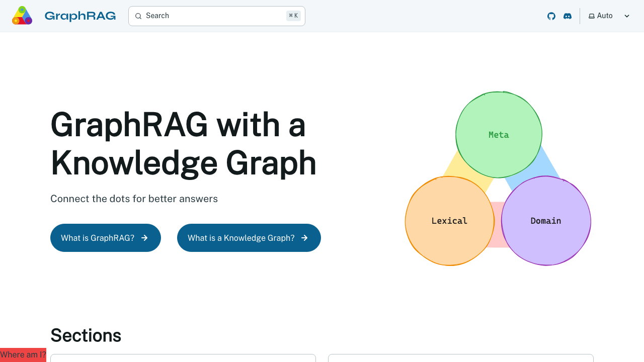Click the Connect the dots tagline text
Screen dimensions: 644x362
pyautogui.click(x=134, y=199)
